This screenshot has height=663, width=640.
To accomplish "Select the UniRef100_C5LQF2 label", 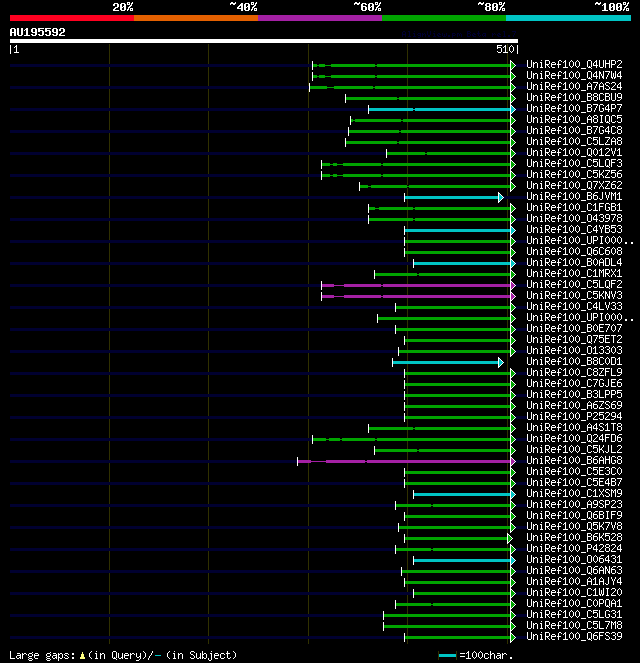I will click(x=574, y=284).
